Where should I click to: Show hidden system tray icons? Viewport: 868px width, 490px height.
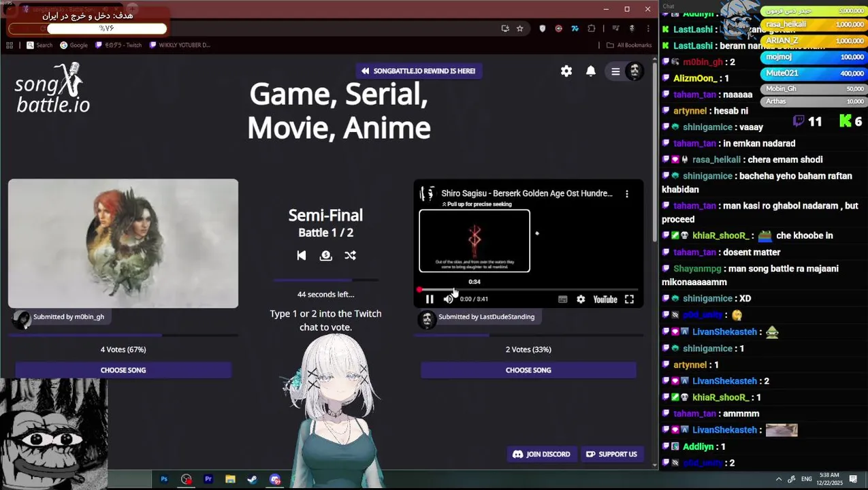click(779, 479)
